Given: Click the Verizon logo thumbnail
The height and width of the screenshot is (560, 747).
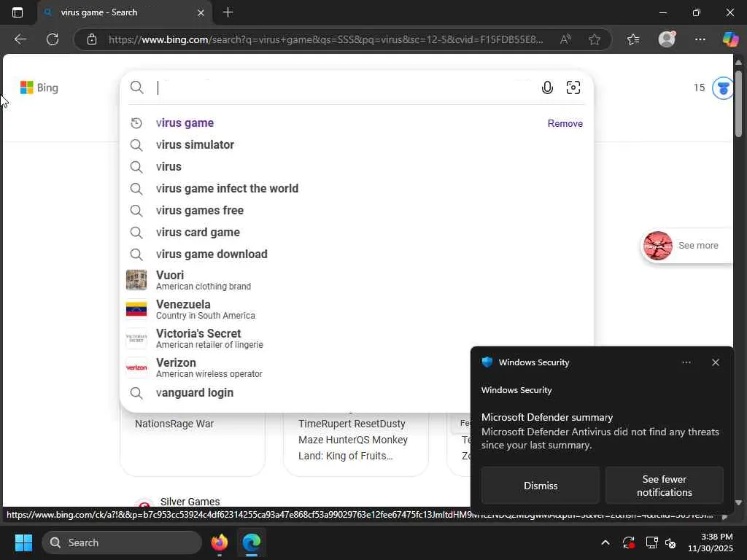Looking at the screenshot, I should [136, 367].
